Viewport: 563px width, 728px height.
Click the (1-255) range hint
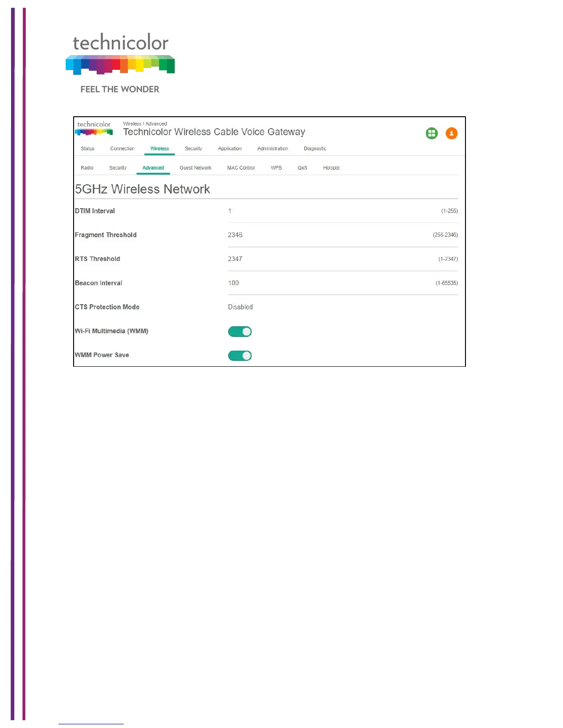(449, 211)
